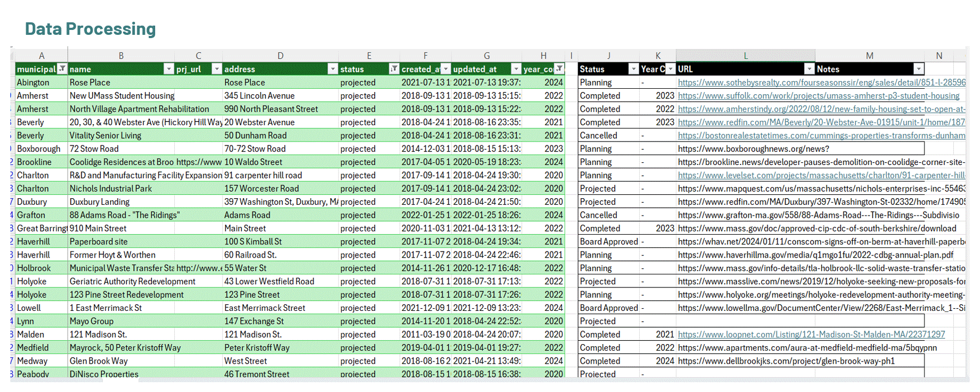
Task: Select column E header
Action: pyautogui.click(x=369, y=56)
